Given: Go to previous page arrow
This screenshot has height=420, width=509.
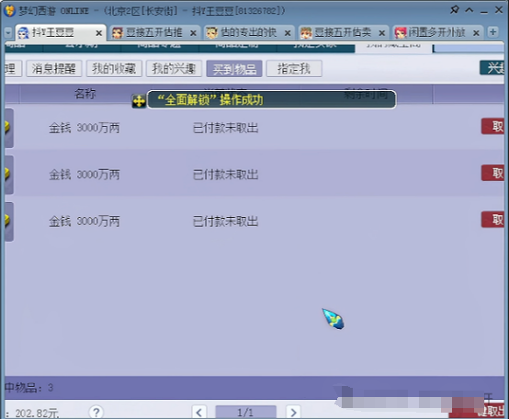Looking at the screenshot, I should 199,413.
